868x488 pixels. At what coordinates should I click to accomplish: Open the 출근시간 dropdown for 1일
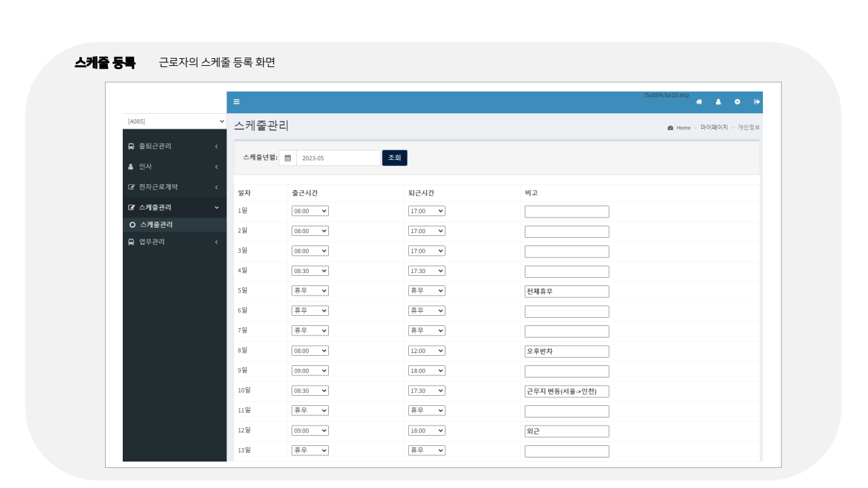309,211
